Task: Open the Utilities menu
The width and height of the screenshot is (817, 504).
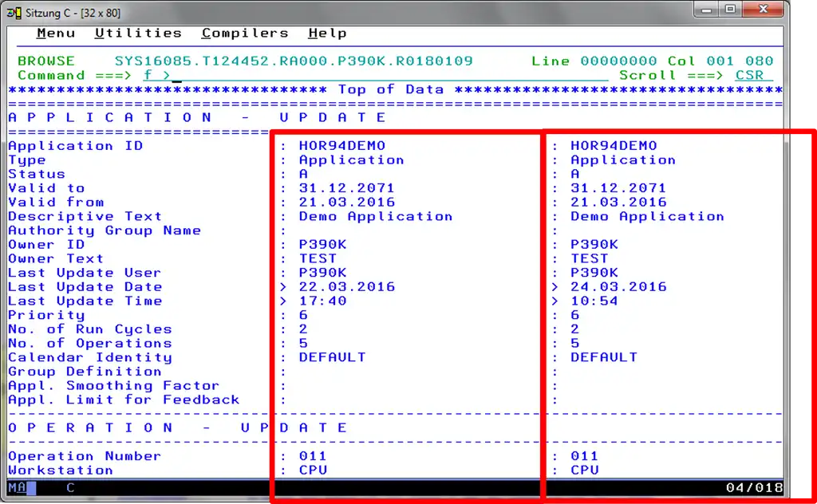Action: point(138,33)
